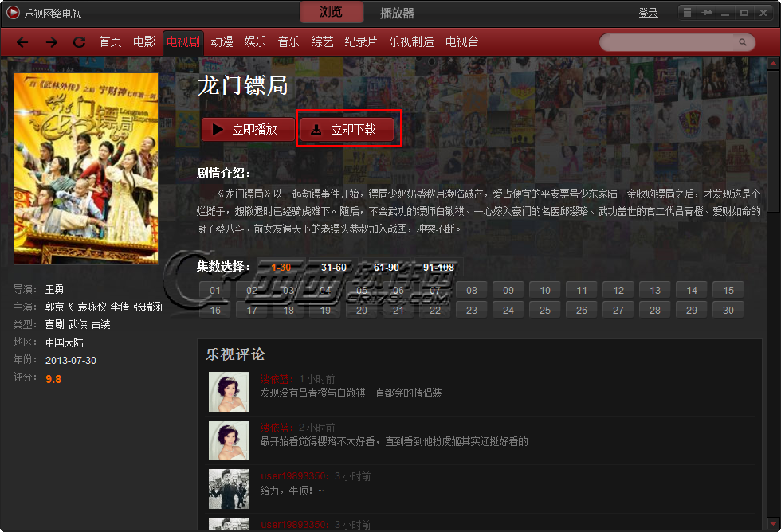Click genre tag 武侠

pos(78,324)
